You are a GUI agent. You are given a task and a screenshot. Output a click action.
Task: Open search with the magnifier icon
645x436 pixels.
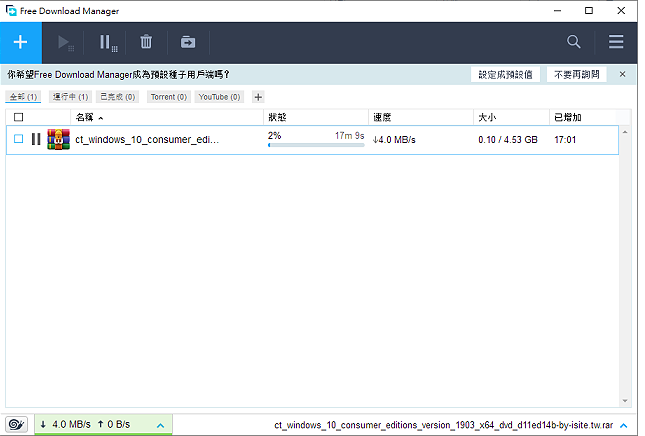(x=574, y=42)
